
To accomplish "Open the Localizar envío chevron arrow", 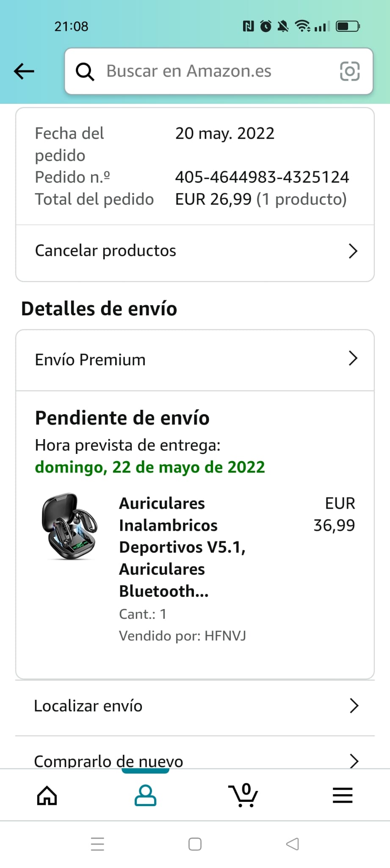I will (x=354, y=706).
